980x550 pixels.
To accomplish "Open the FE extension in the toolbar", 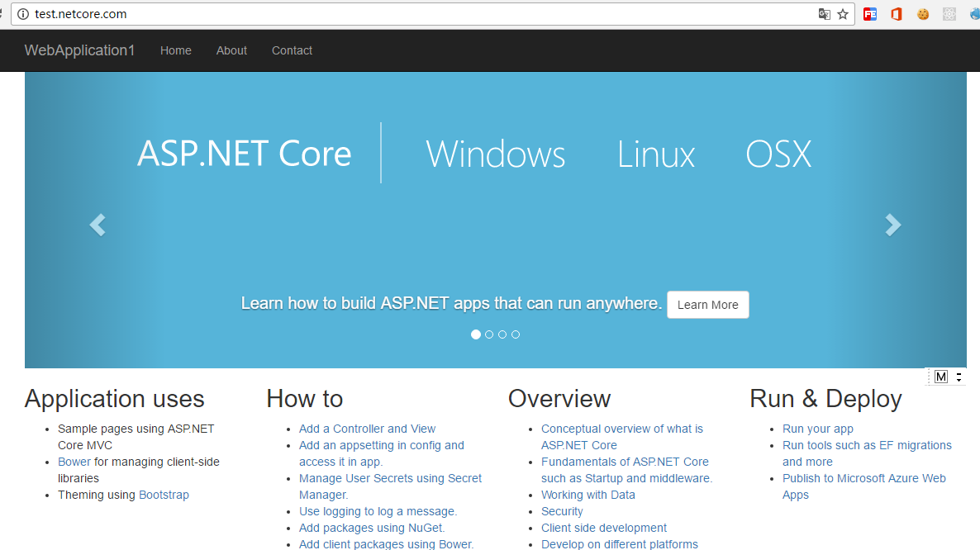I will [870, 14].
